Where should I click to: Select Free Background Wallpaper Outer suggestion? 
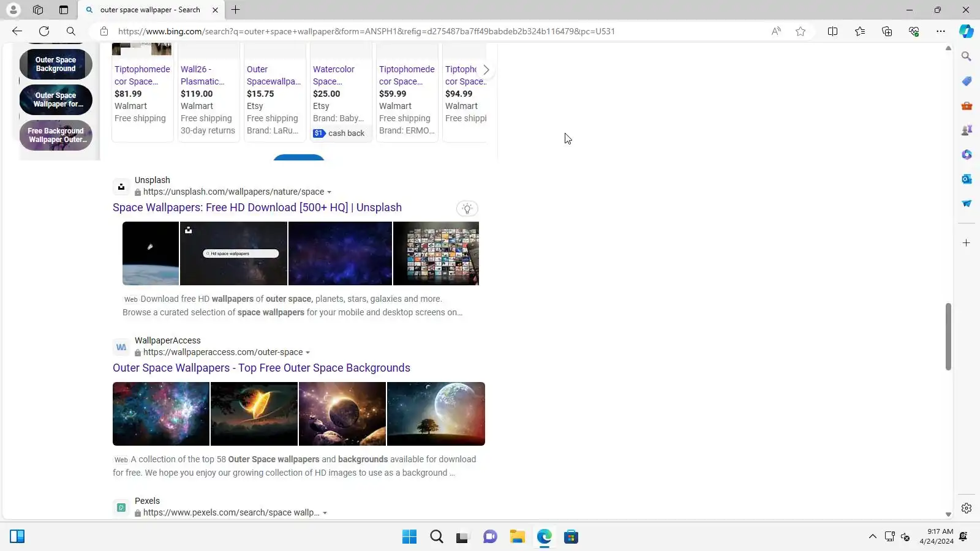(x=56, y=135)
